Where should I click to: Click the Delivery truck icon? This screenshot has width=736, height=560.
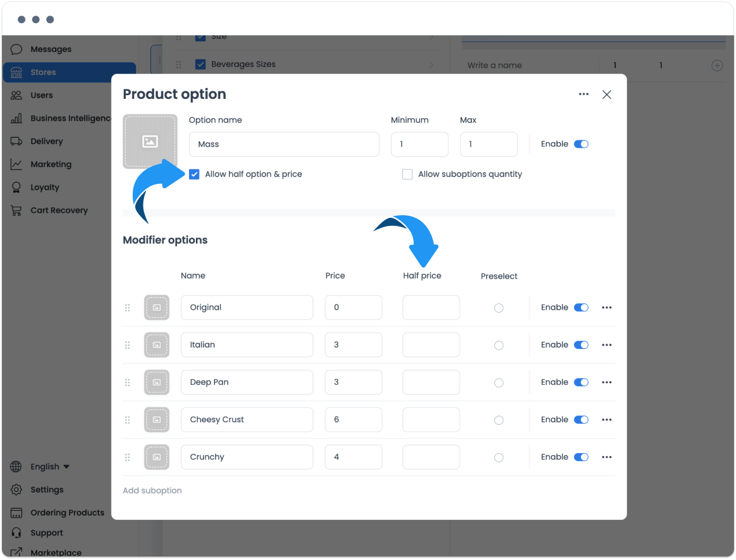16,141
